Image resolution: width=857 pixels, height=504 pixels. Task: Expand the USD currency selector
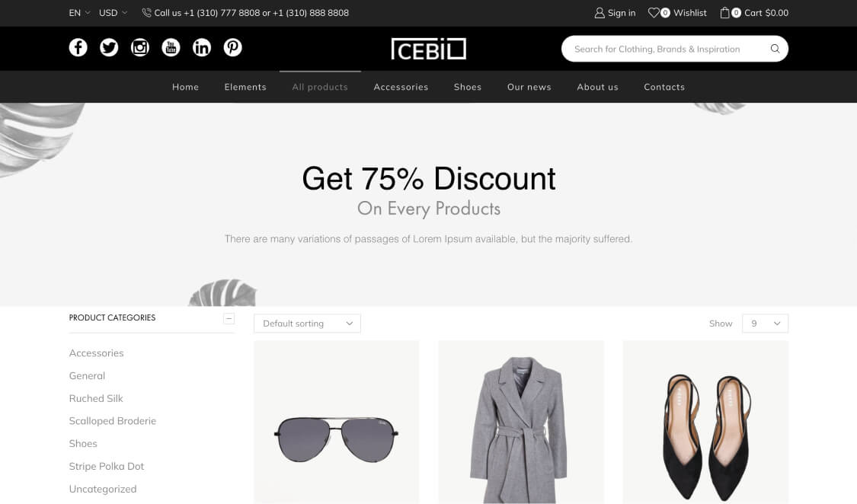click(x=114, y=12)
